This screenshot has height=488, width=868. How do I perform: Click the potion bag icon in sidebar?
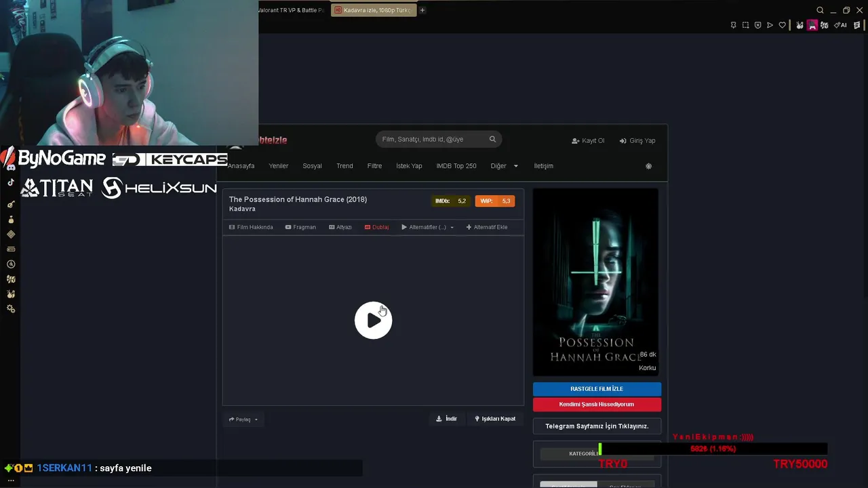pos(11,220)
